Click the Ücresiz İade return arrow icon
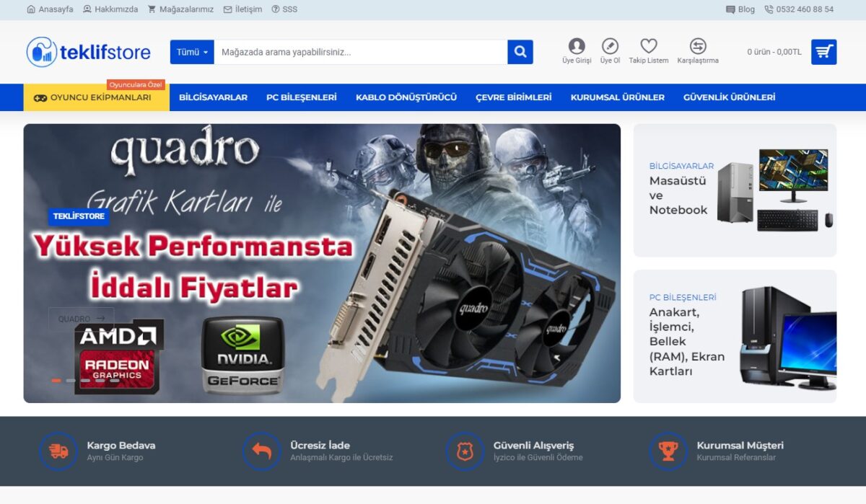Image resolution: width=866 pixels, height=504 pixels. point(261,451)
